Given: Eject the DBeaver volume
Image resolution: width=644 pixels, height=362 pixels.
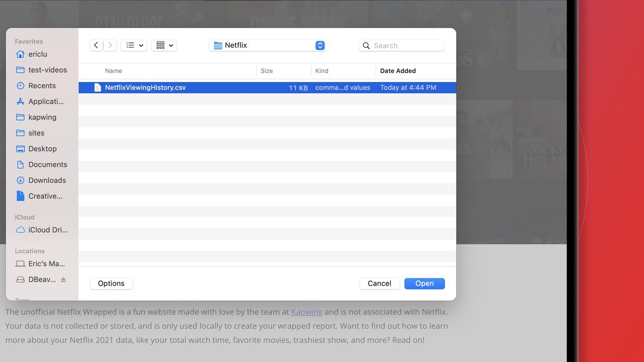Looking at the screenshot, I should coord(63,280).
